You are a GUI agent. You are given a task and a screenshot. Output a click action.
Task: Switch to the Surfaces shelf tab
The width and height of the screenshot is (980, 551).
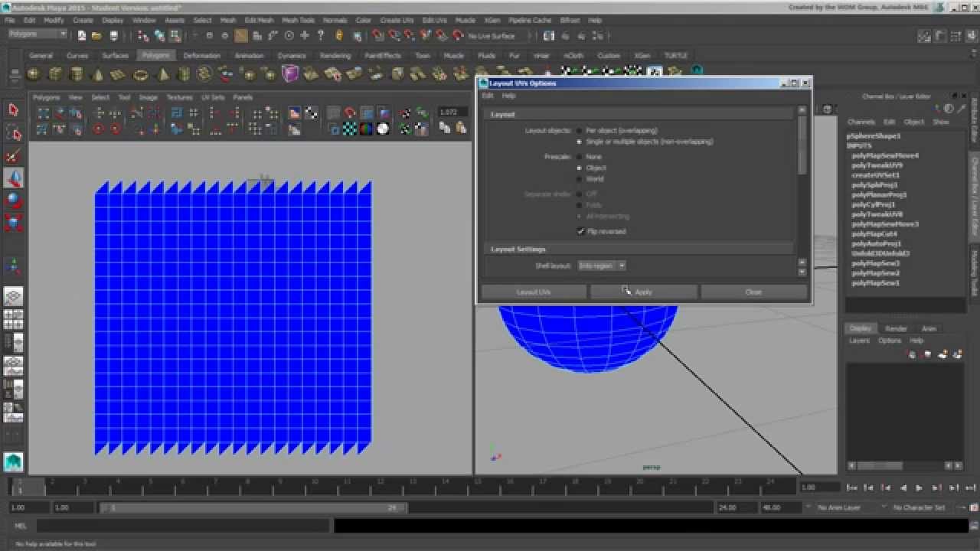click(116, 56)
